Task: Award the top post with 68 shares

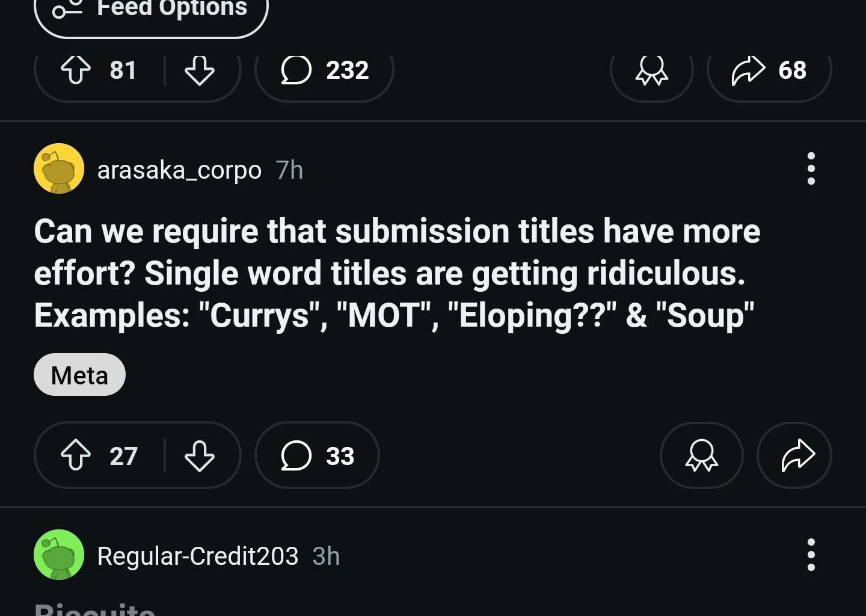Action: (651, 70)
